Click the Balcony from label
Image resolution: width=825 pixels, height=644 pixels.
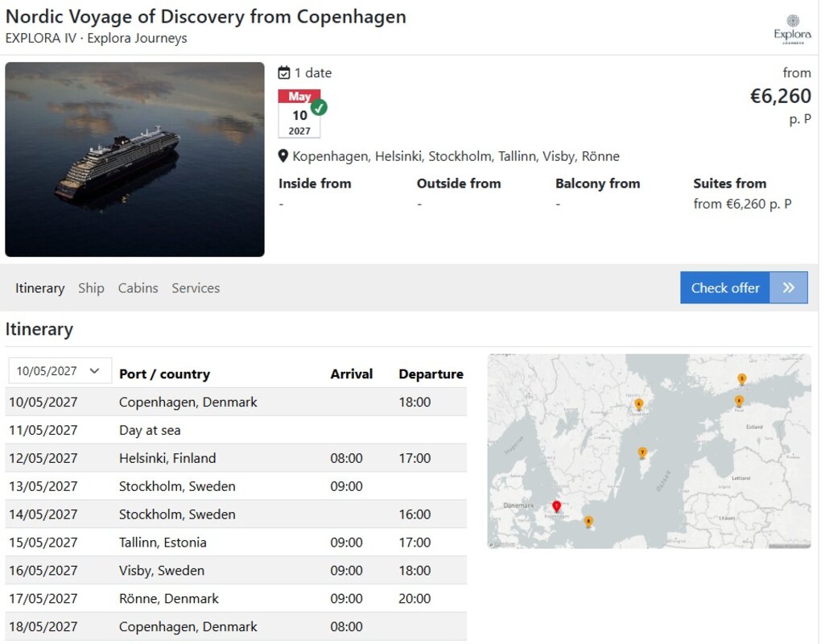coord(598,183)
